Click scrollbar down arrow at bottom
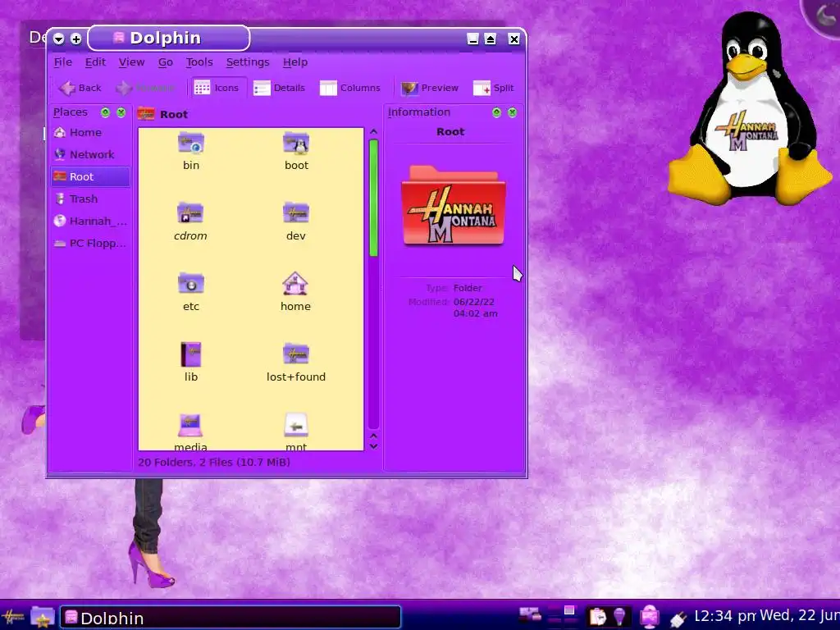Image resolution: width=840 pixels, height=630 pixels. click(374, 446)
